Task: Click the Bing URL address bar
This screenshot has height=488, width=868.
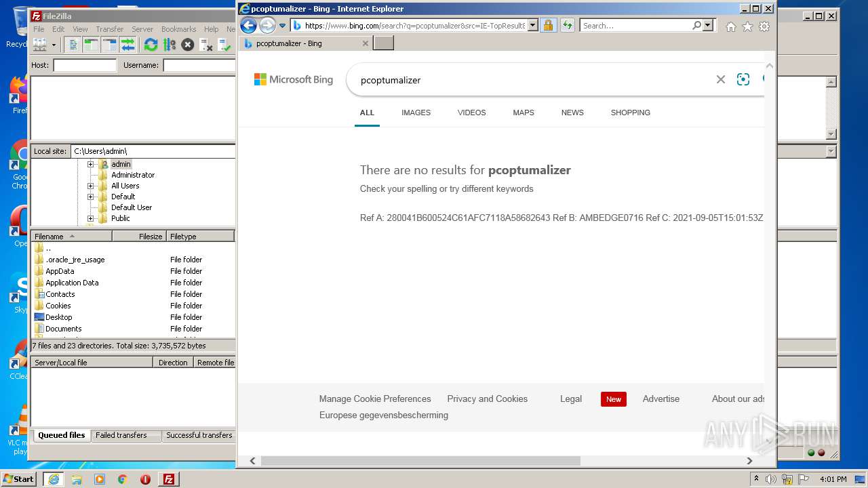Action: (414, 26)
